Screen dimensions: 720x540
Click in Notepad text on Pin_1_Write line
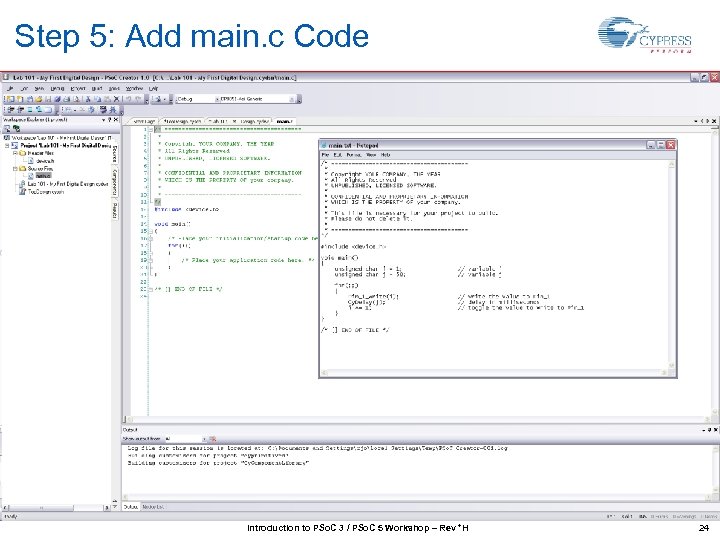coord(373,297)
